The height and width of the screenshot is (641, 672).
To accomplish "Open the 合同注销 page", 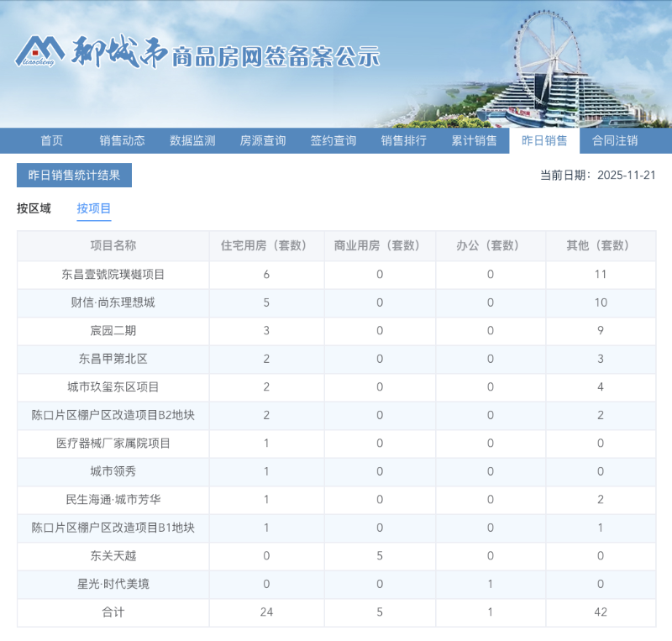I will [615, 140].
